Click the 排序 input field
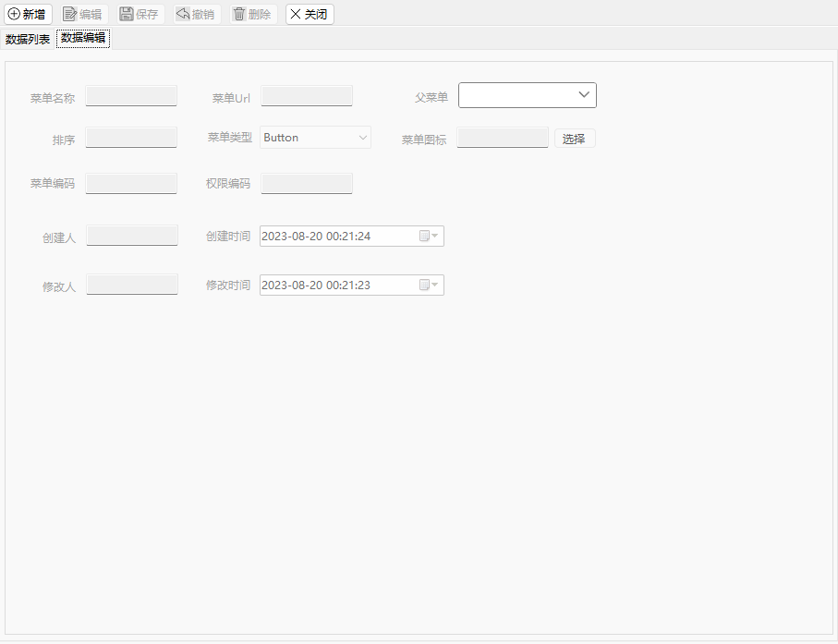This screenshot has width=838, height=644. 131,138
